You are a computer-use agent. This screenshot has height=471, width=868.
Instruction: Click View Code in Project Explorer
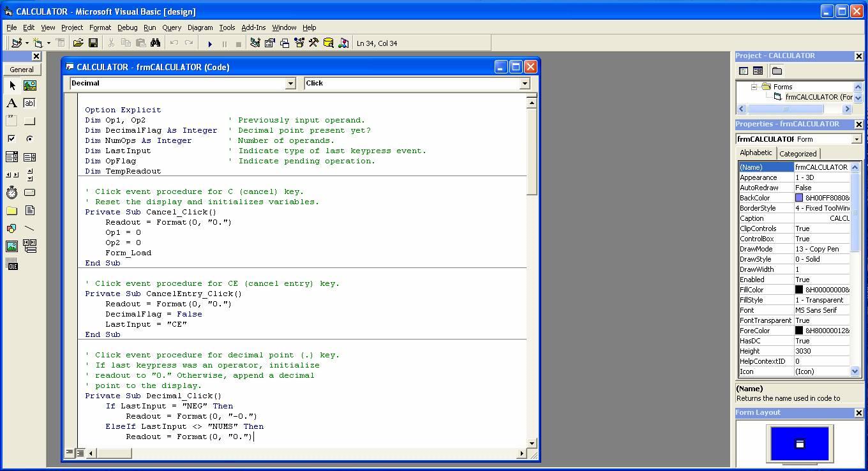(743, 71)
